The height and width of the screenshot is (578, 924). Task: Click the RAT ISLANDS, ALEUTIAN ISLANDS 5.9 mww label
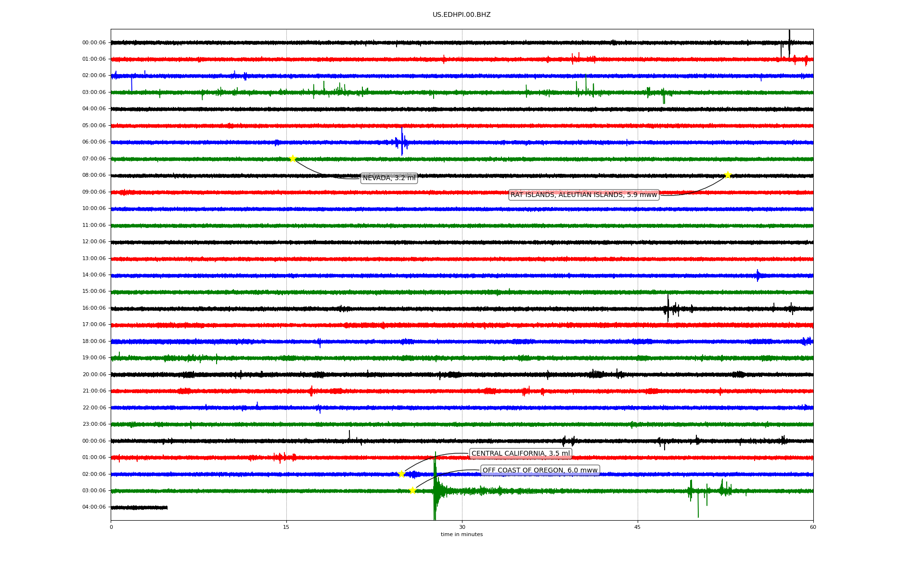tap(583, 195)
